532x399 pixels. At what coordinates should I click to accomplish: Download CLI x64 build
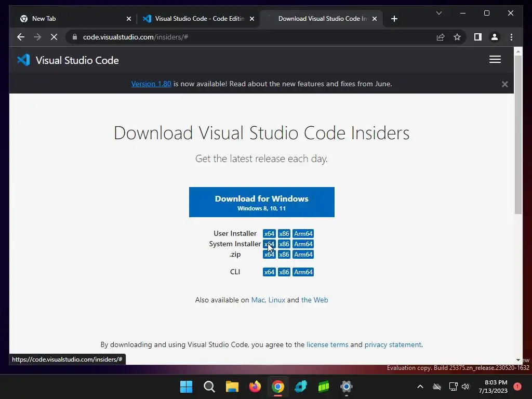tap(269, 272)
